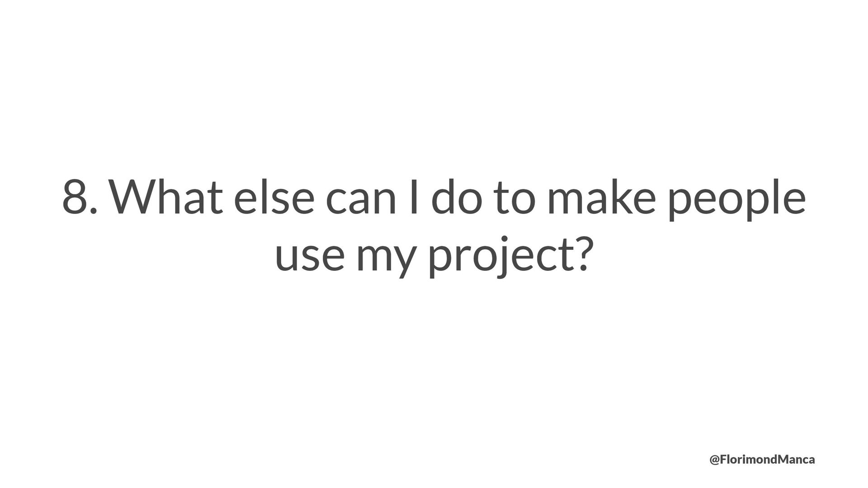
Task: Click the word "can" in the heading
Action: pyautogui.click(x=362, y=202)
